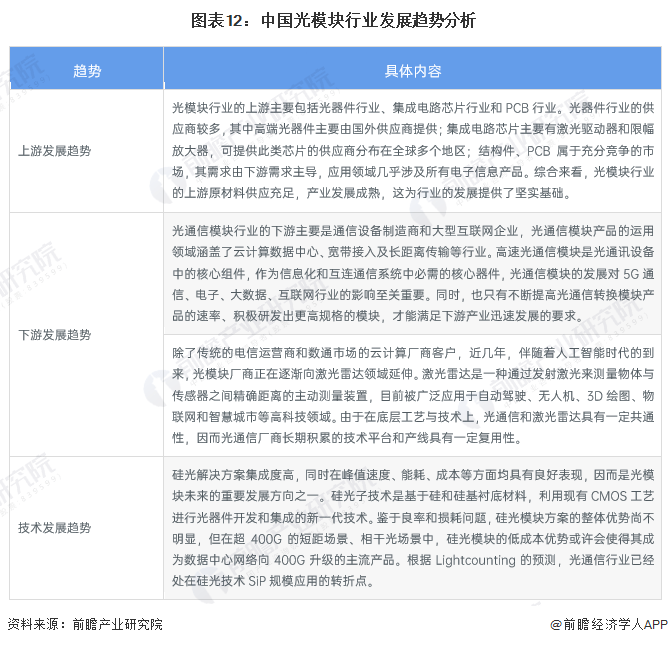Image resolution: width=668 pixels, height=645 pixels.
Task: Click the source note 资料来源：前瞻产业研究院
Action: [x=85, y=625]
